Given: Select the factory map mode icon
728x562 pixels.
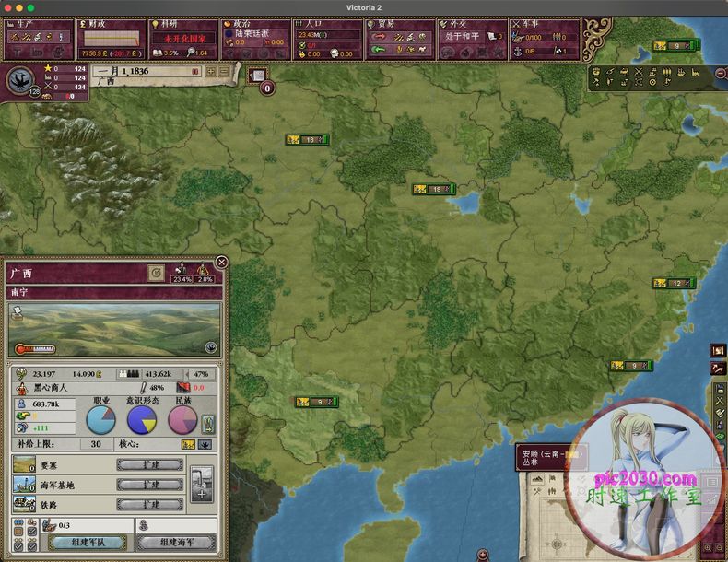Looking at the screenshot, I should (695, 72).
